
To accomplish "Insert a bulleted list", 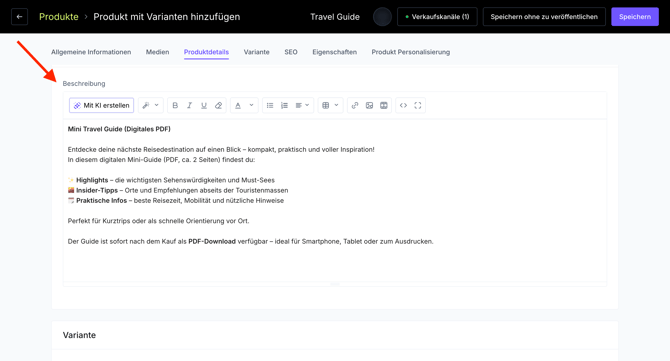I will [270, 106].
